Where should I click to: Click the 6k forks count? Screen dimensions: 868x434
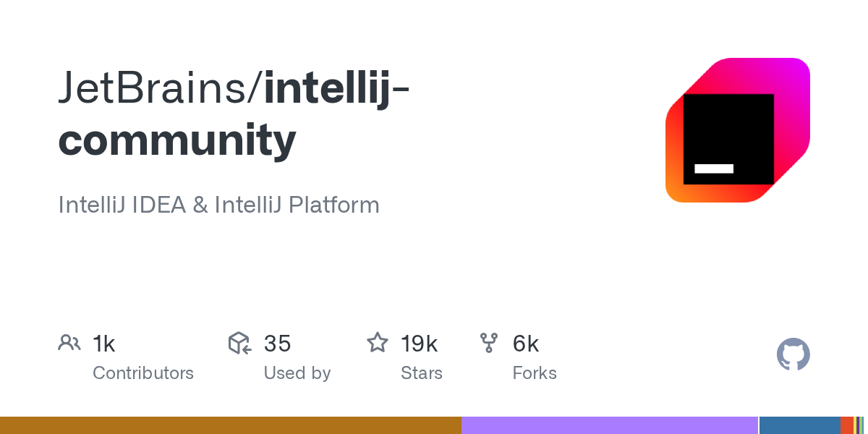point(526,344)
